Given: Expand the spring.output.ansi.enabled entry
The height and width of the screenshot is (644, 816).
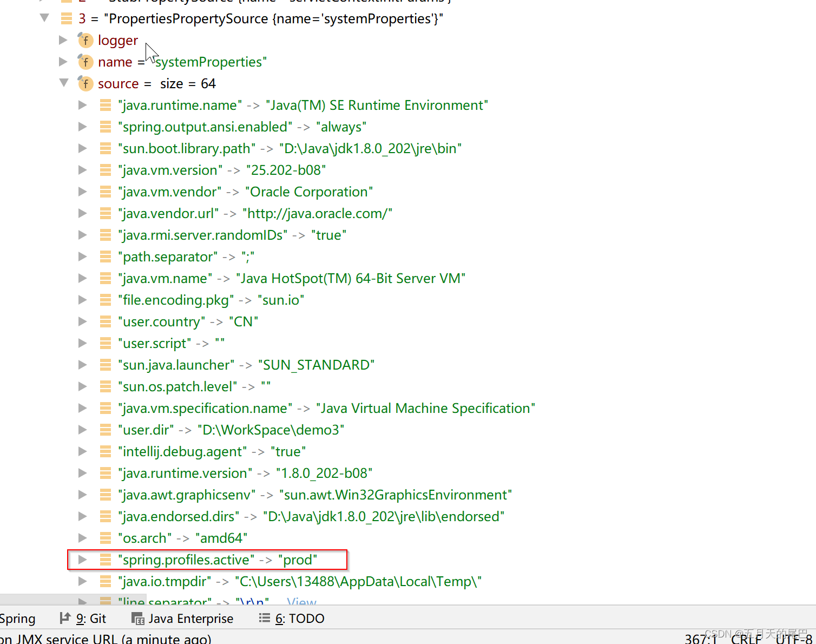Looking at the screenshot, I should [x=83, y=127].
